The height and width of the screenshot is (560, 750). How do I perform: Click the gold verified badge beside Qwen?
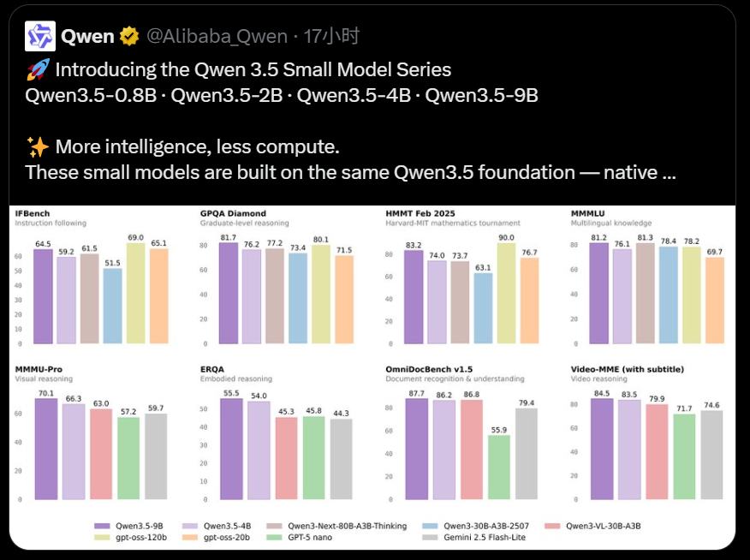pos(129,36)
